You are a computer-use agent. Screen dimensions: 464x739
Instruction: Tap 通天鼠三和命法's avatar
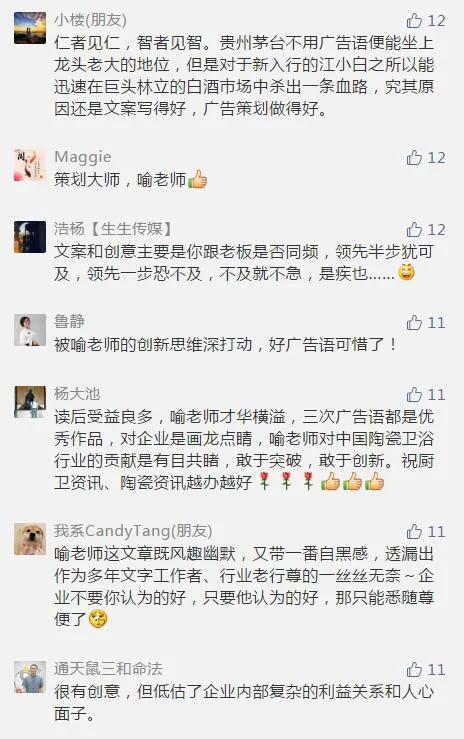click(x=30, y=677)
